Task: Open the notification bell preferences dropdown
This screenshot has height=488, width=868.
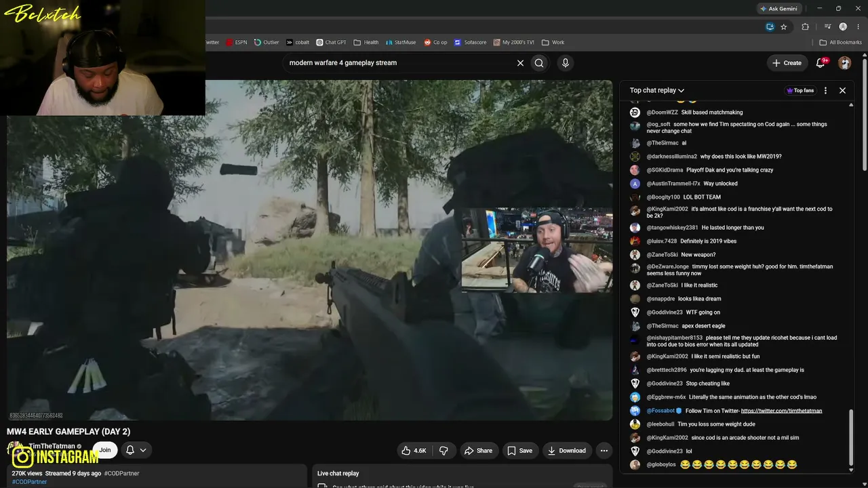Action: pos(142,450)
